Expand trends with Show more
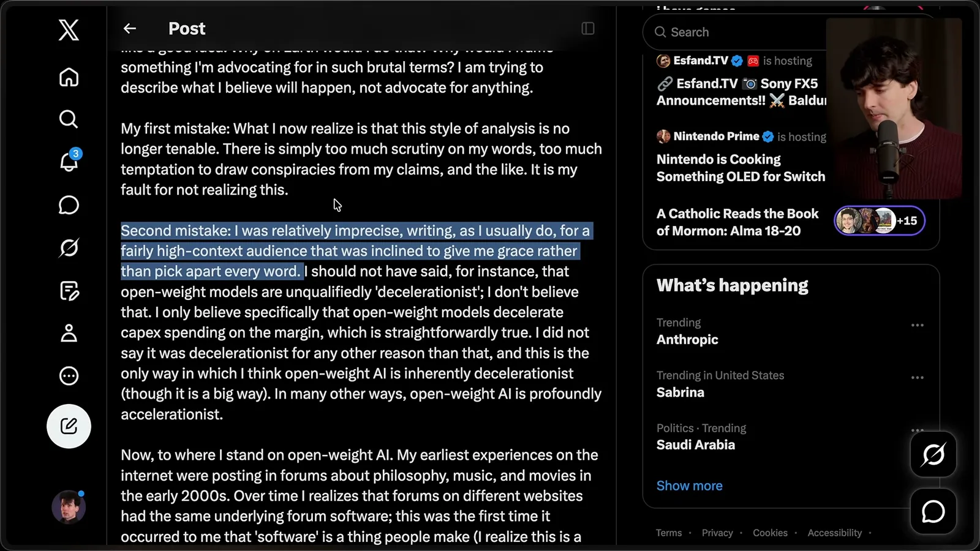The image size is (980, 551). tap(690, 485)
